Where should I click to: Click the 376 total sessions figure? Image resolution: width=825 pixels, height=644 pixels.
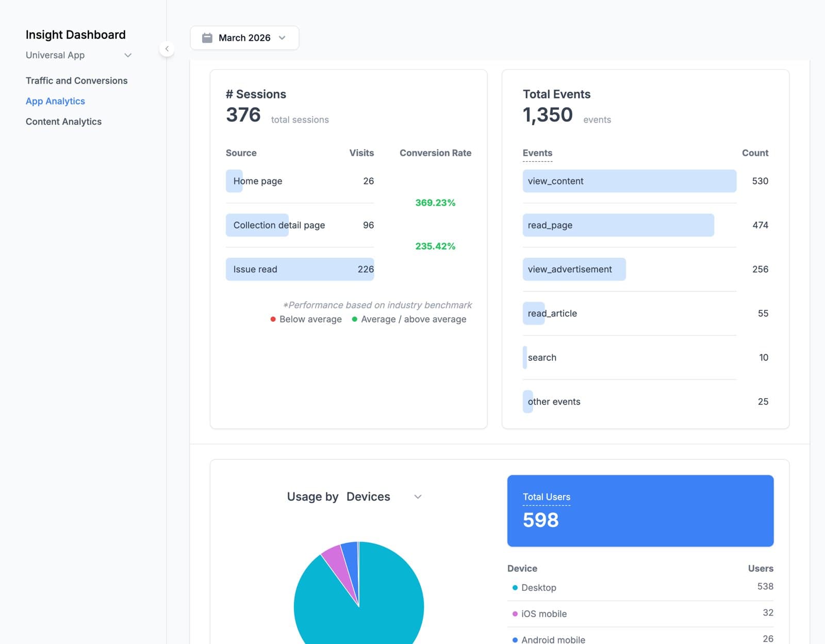coord(243,115)
